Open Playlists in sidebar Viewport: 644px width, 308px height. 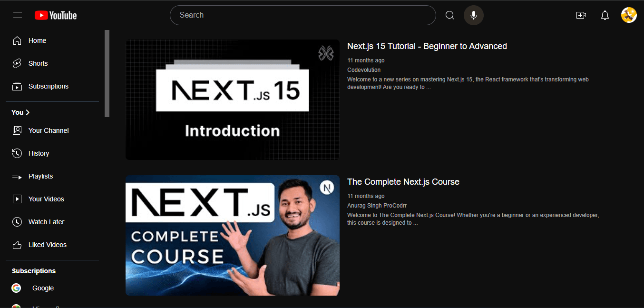coord(40,176)
